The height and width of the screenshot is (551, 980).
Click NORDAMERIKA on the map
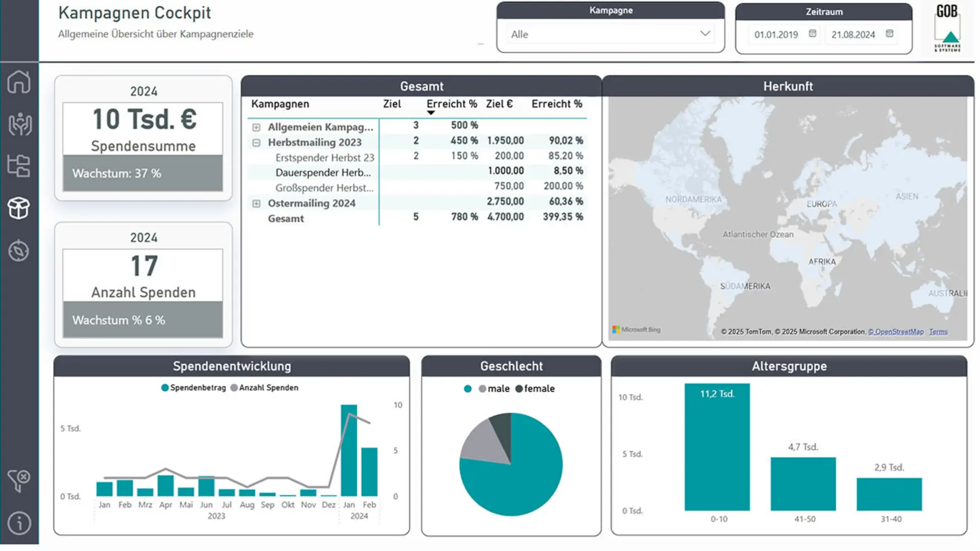693,199
